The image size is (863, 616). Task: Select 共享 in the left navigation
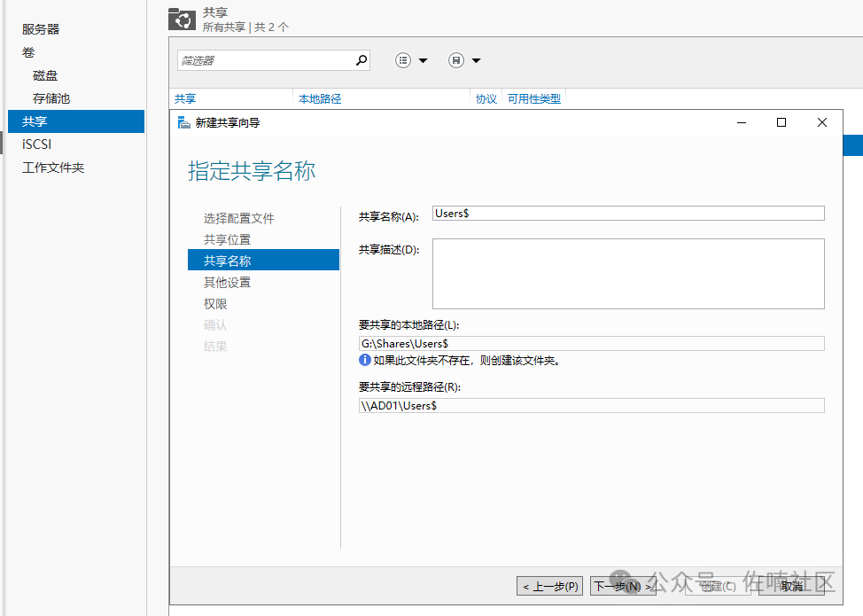(76, 121)
